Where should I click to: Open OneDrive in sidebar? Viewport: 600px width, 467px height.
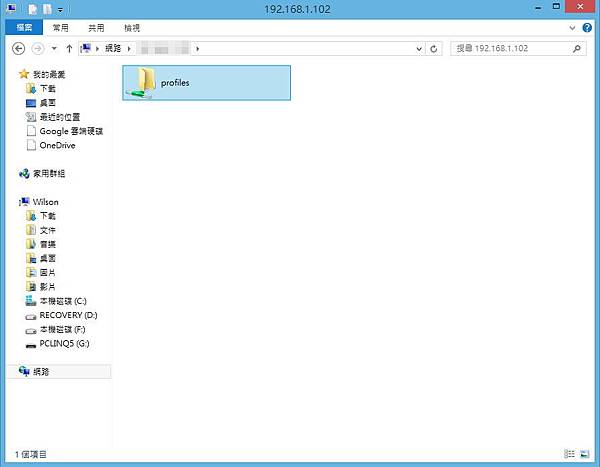click(57, 145)
